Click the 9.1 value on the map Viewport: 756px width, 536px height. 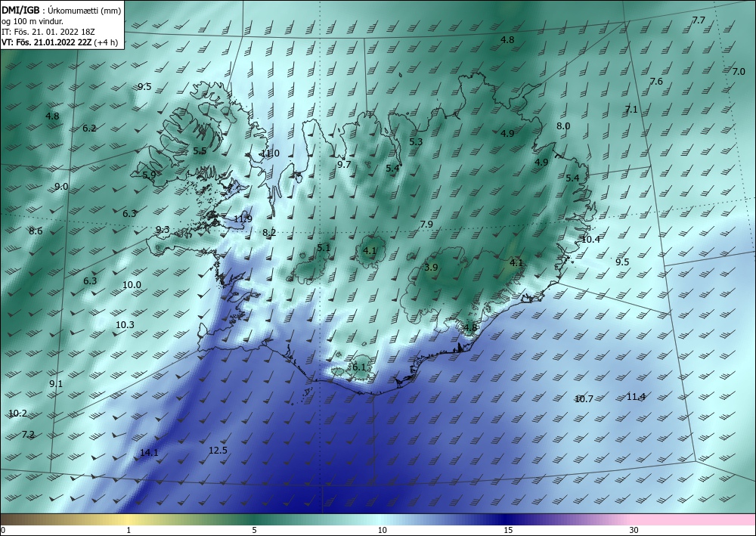(56, 384)
